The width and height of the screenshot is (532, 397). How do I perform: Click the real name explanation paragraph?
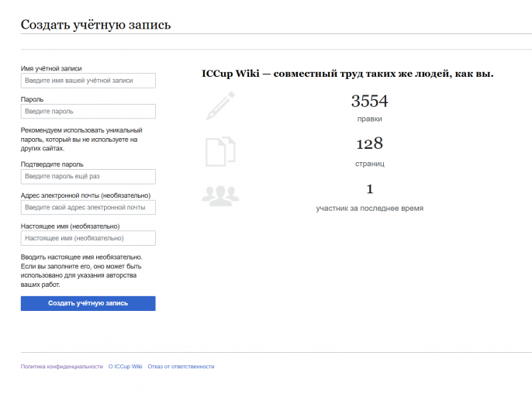81,271
